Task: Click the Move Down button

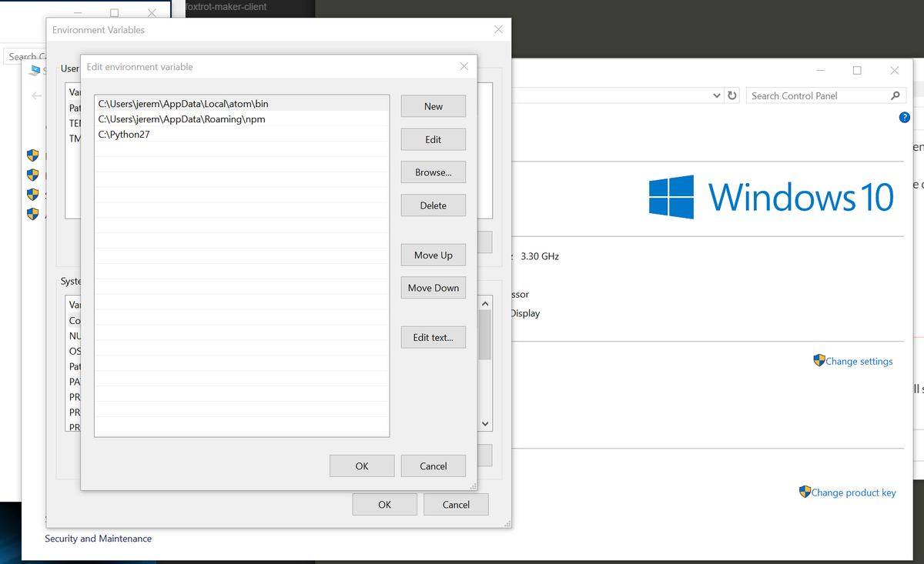Action: point(433,288)
